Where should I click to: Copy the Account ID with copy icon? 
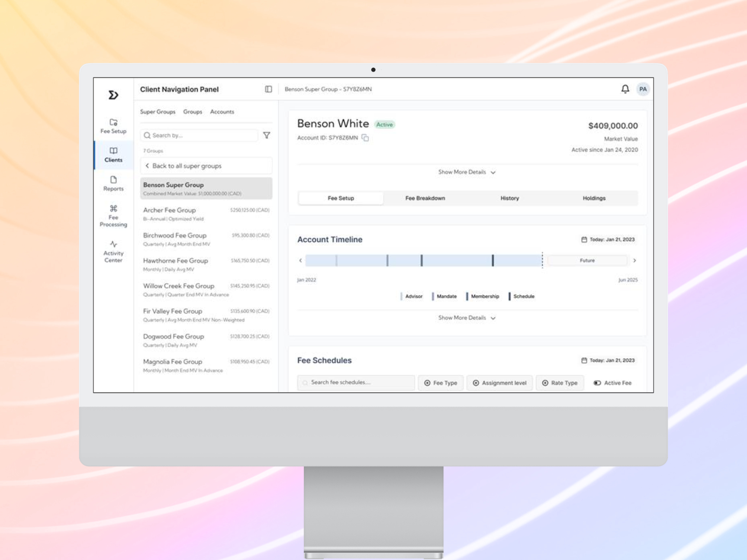pyautogui.click(x=365, y=138)
